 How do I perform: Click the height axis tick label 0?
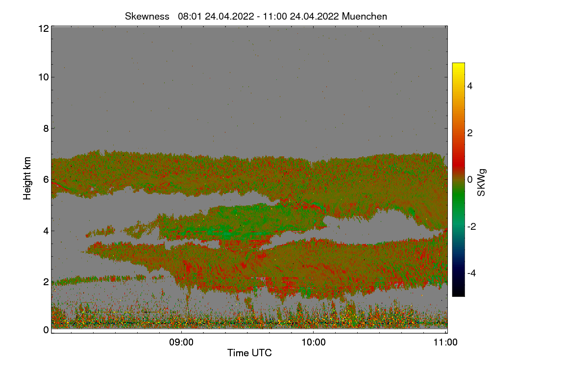tap(46, 330)
